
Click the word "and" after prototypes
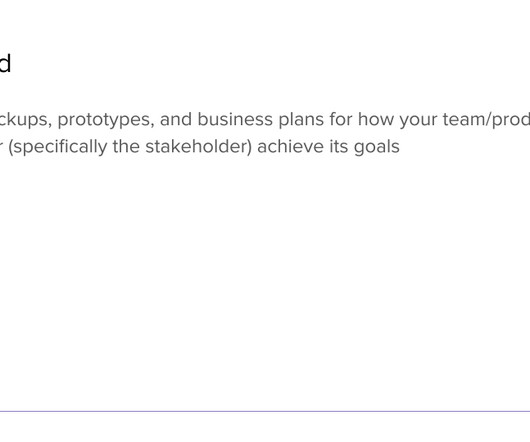tap(176, 119)
